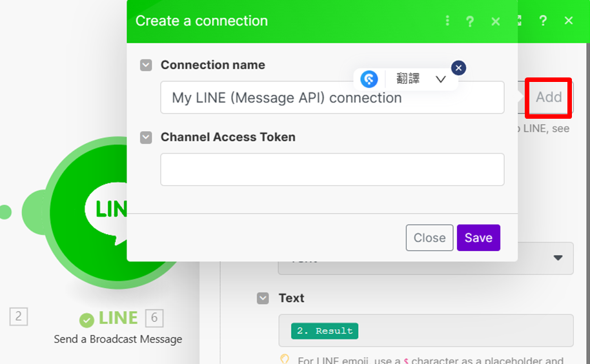
Task: Click the fullscreen expand icon in back panel
Action: coord(520,21)
